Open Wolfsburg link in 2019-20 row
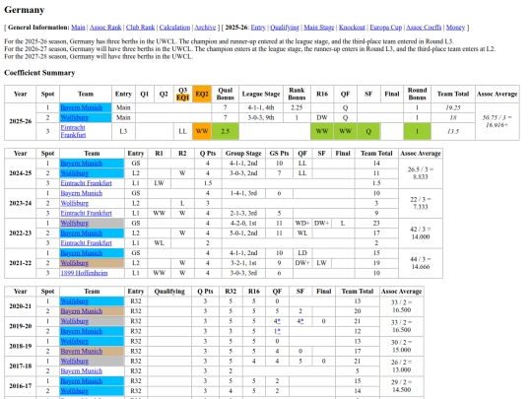The height and width of the screenshot is (399, 532). coord(74,321)
